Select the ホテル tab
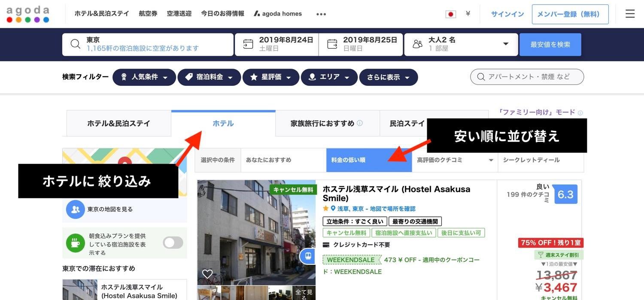This screenshot has width=644, height=300. point(223,124)
